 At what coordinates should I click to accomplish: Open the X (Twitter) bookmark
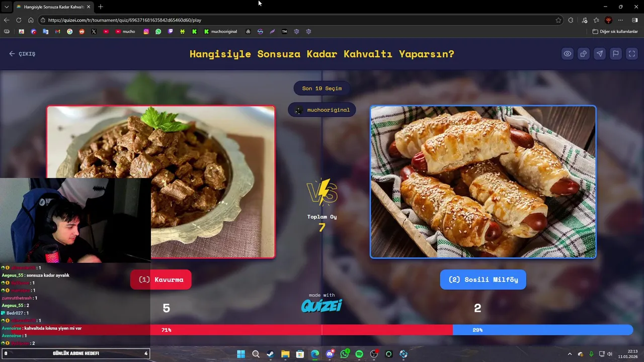coord(94,31)
